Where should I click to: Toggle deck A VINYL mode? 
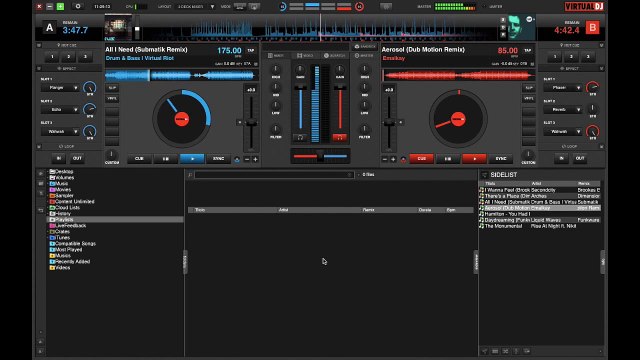point(112,98)
